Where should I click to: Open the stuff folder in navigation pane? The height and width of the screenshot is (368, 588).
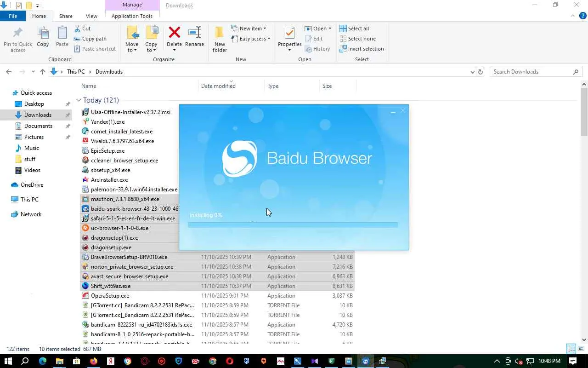pyautogui.click(x=30, y=159)
